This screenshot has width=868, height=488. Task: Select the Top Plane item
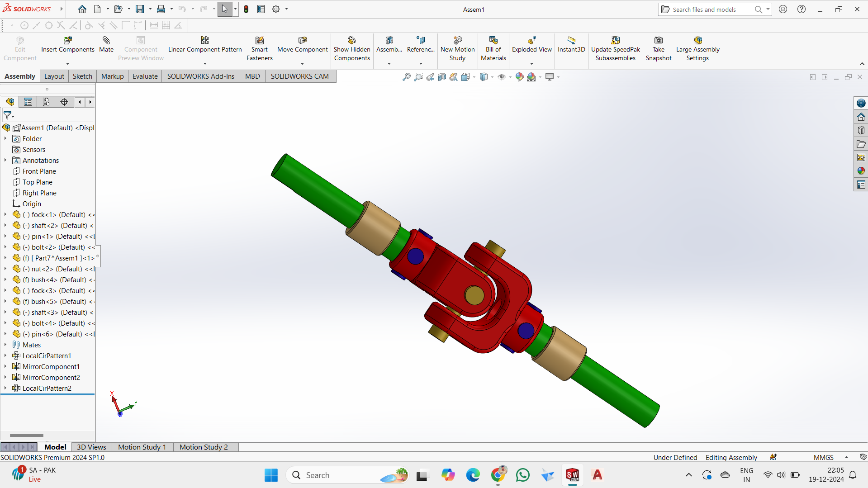[38, 182]
